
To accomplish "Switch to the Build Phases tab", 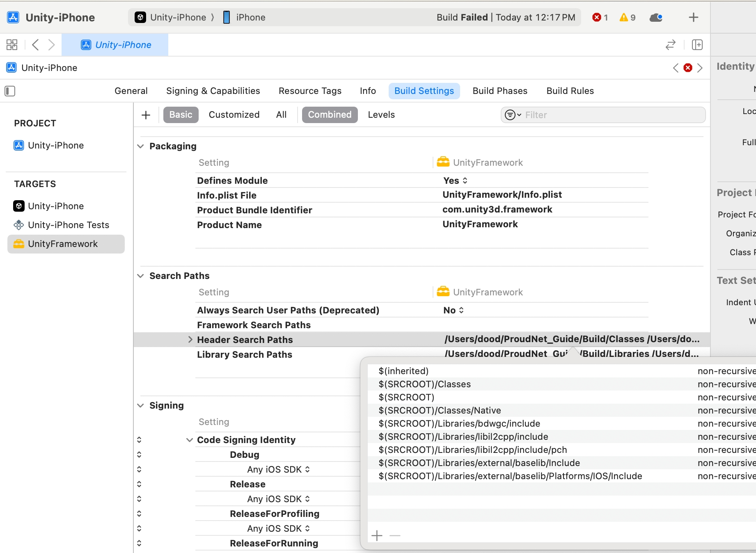I will point(499,91).
